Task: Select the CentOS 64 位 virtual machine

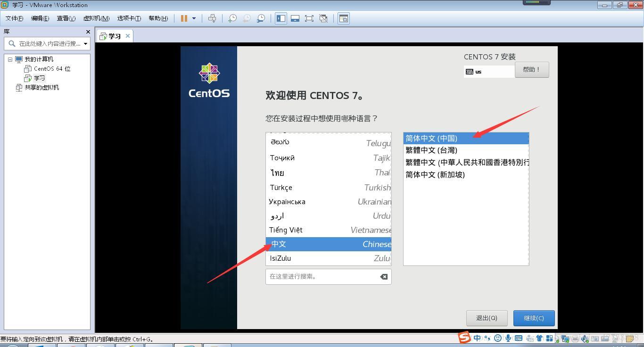Action: coord(52,69)
